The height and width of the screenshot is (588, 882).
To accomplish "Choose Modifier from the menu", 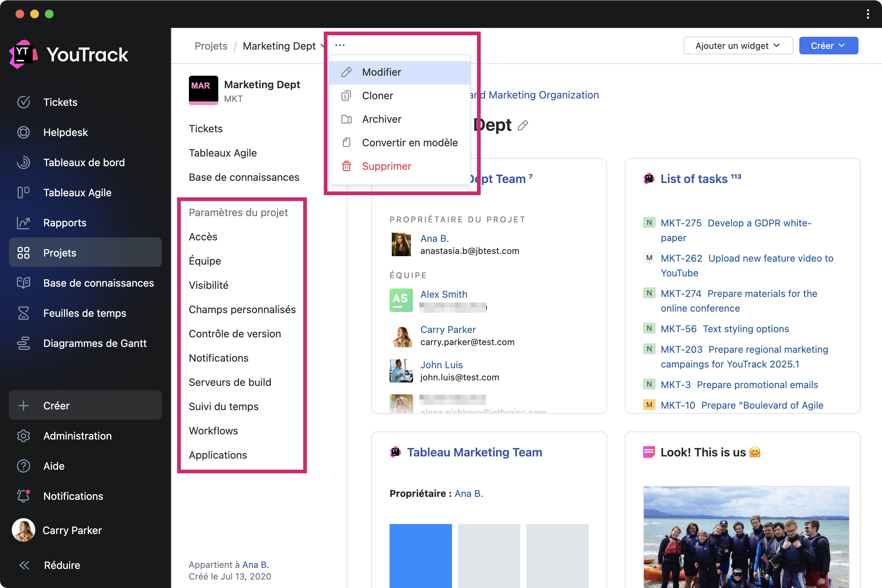I will pyautogui.click(x=399, y=72).
